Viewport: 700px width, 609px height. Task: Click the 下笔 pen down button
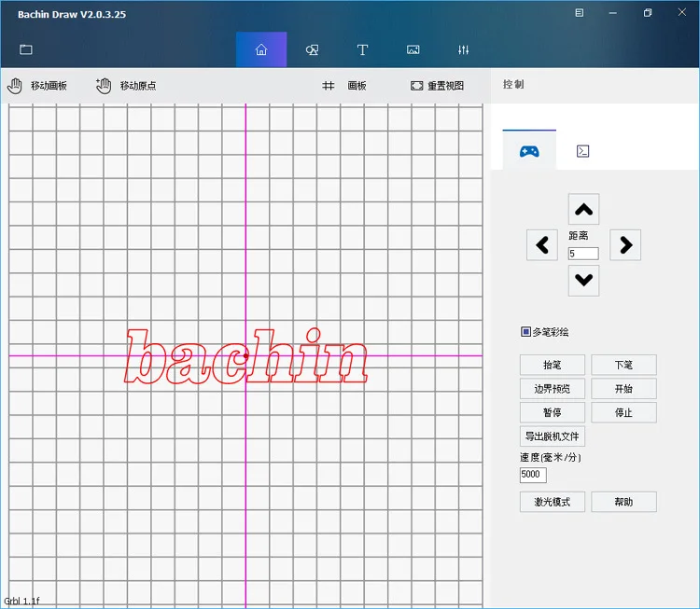coord(623,365)
